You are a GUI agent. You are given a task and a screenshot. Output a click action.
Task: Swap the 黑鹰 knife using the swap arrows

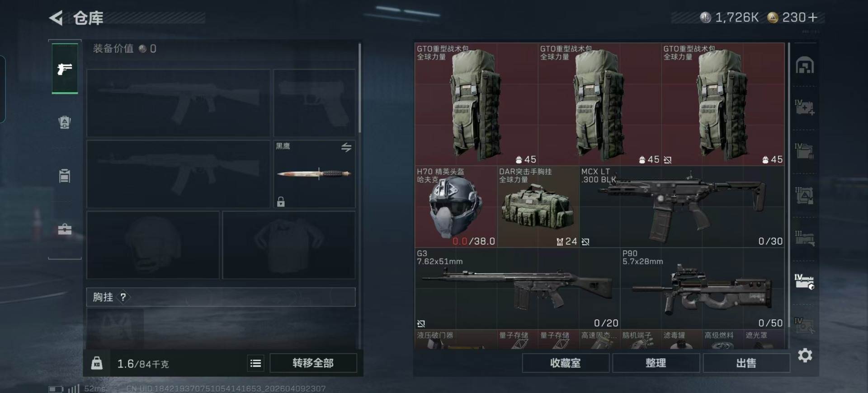(x=346, y=147)
